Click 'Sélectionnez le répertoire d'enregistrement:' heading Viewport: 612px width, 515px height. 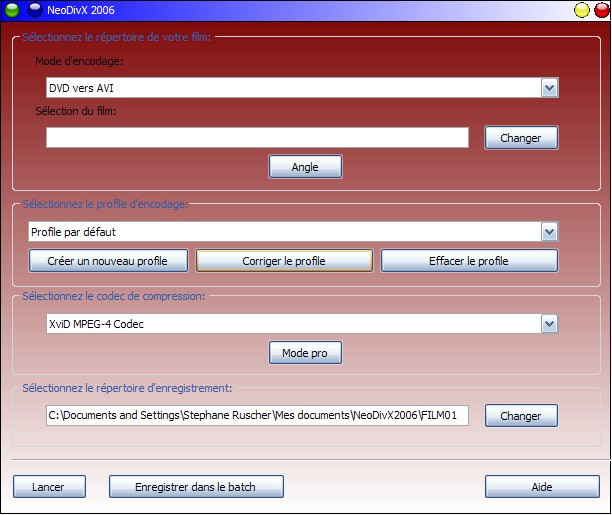tap(127, 388)
